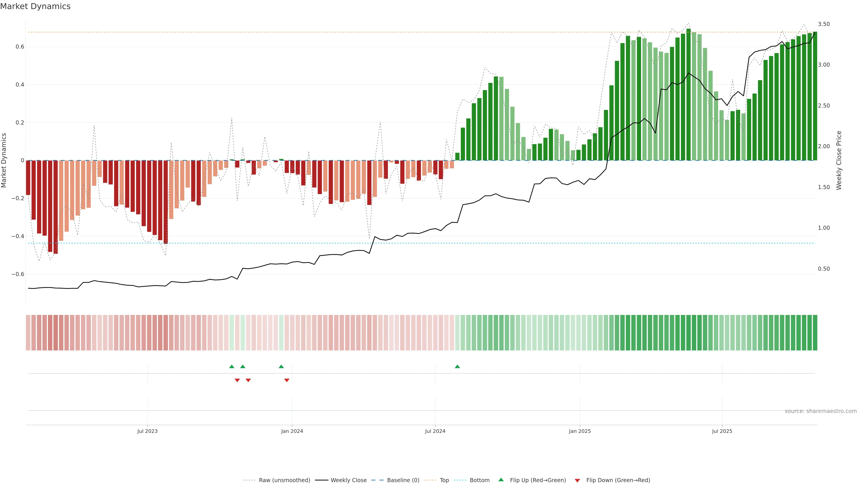Click the Jan 2025 axis label

coord(580,431)
